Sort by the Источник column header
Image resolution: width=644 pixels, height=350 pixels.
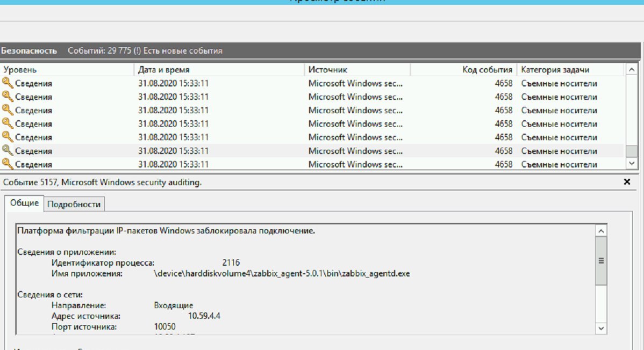point(357,70)
